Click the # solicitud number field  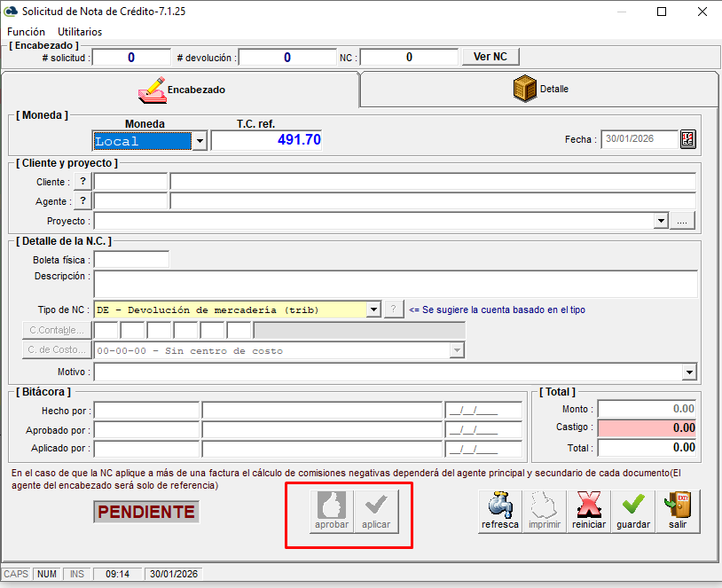pyautogui.click(x=131, y=58)
